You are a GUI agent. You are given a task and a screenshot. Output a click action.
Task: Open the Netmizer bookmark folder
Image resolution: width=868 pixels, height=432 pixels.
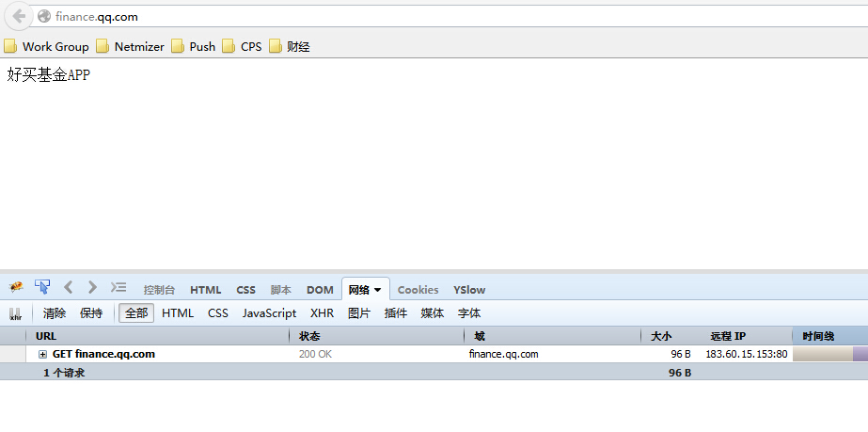[130, 46]
